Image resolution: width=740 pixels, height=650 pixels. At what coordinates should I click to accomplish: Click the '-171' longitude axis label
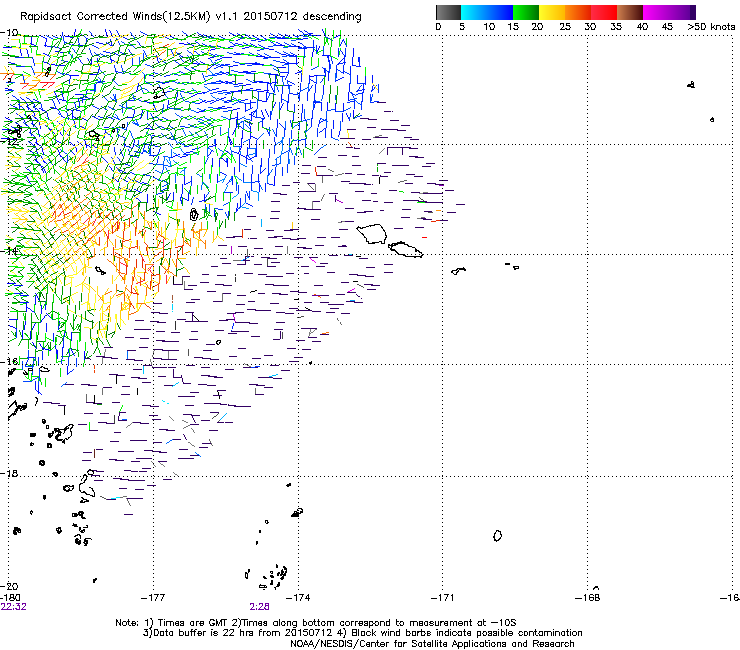click(x=443, y=598)
